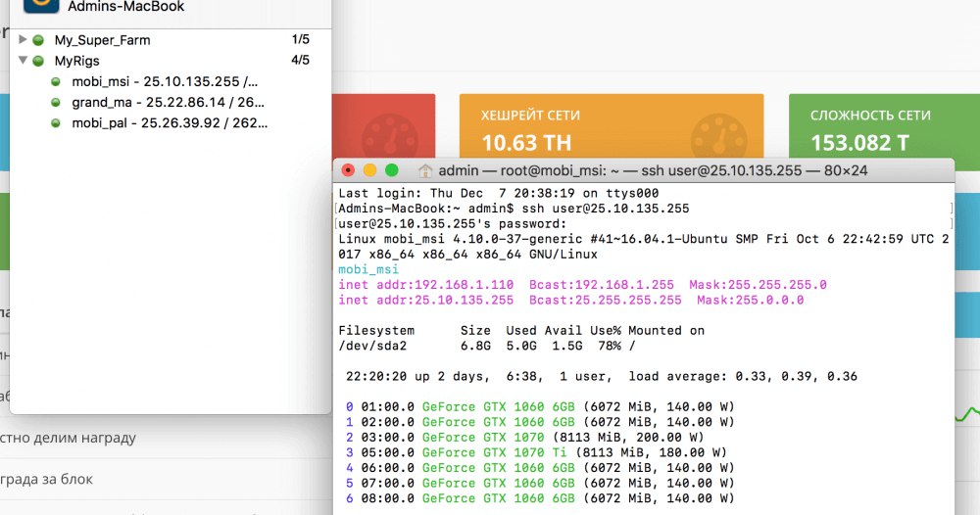The width and height of the screenshot is (980, 515).
Task: Click the load average line in terminal
Action: 602,376
